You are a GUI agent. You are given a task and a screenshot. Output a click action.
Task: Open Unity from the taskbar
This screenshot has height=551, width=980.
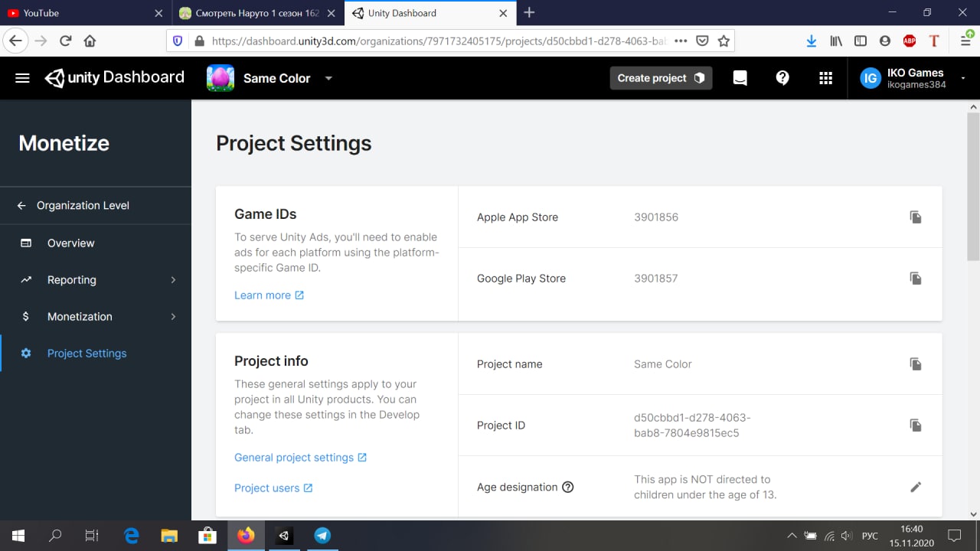tap(284, 536)
